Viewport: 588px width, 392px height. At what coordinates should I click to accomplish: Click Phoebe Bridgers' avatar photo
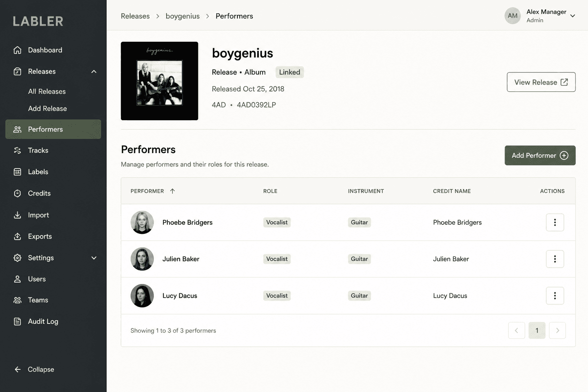142,222
